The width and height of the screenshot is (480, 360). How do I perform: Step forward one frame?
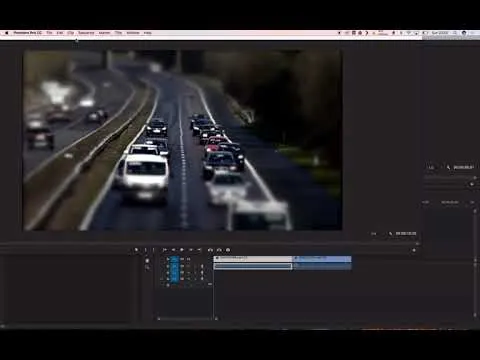191,250
